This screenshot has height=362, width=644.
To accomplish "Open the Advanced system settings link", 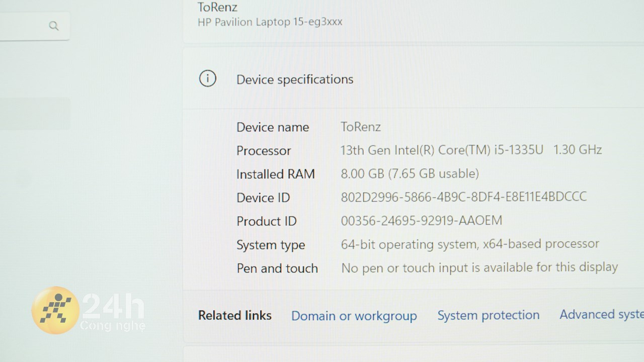I will pos(602,314).
